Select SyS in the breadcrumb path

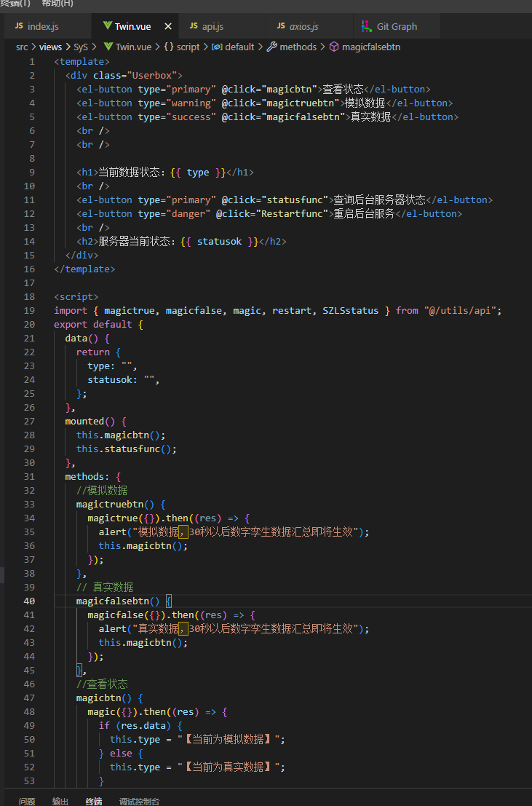[x=81, y=47]
